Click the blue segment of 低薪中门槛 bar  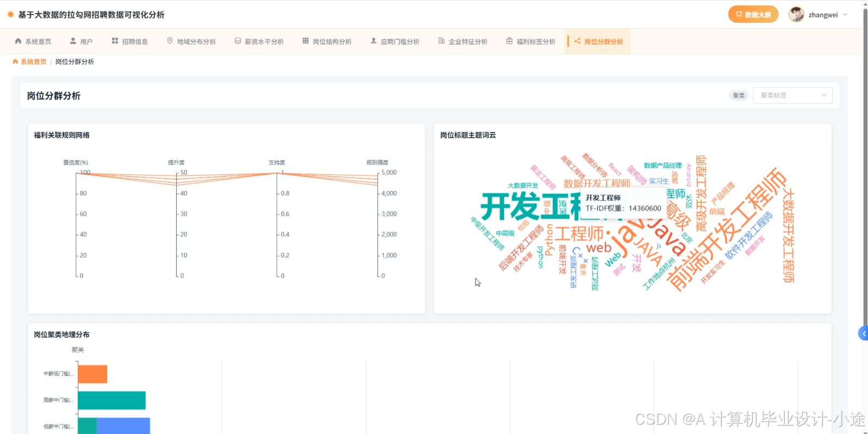(123, 426)
